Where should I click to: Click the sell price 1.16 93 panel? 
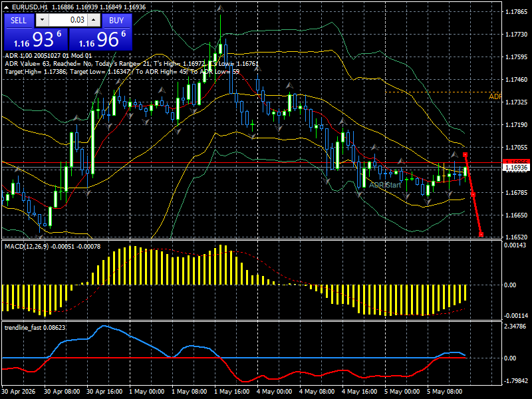[x=36, y=39]
